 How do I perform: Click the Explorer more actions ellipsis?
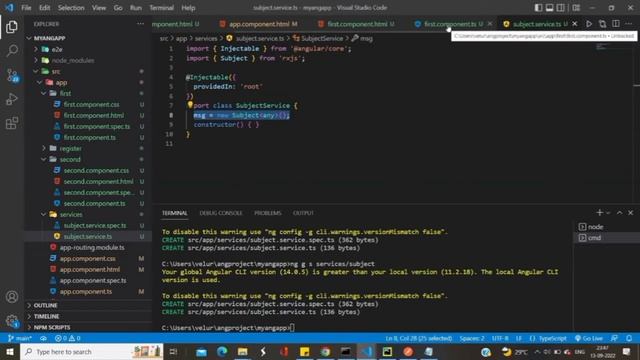coord(140,24)
